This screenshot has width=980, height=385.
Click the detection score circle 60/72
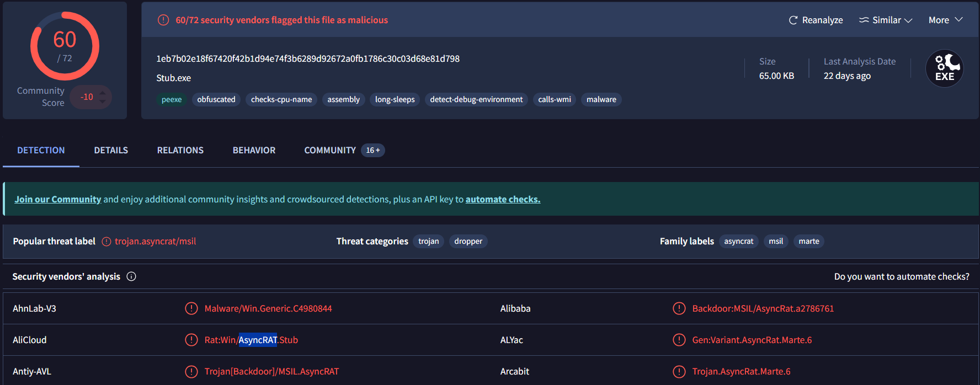65,46
